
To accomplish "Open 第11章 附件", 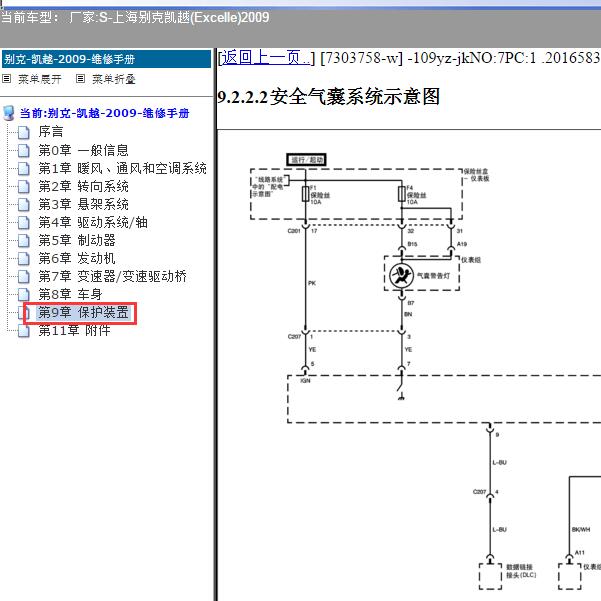I will (x=74, y=330).
